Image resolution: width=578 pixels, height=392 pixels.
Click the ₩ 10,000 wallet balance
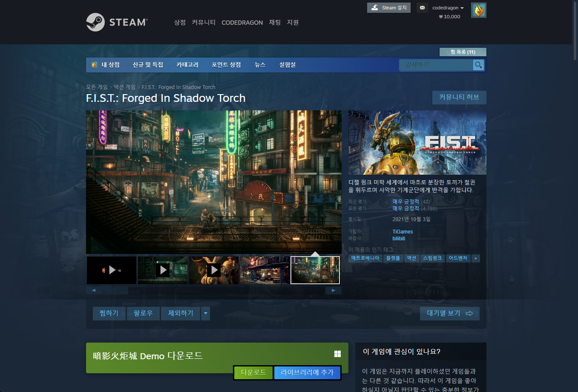449,17
